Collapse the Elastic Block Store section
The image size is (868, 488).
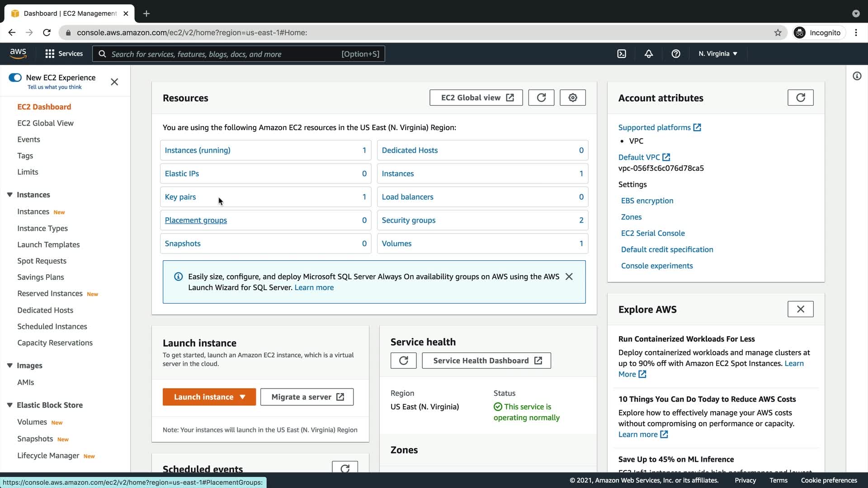pyautogui.click(x=9, y=405)
